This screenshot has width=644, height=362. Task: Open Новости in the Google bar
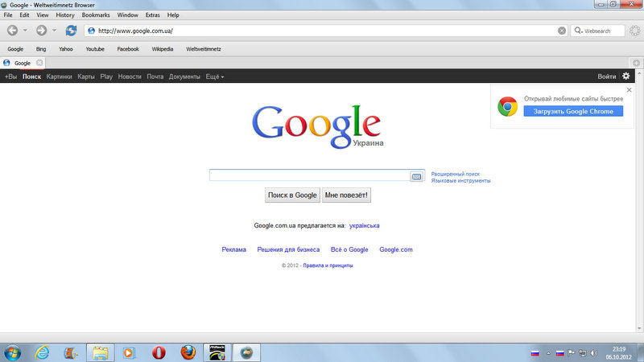(x=130, y=76)
